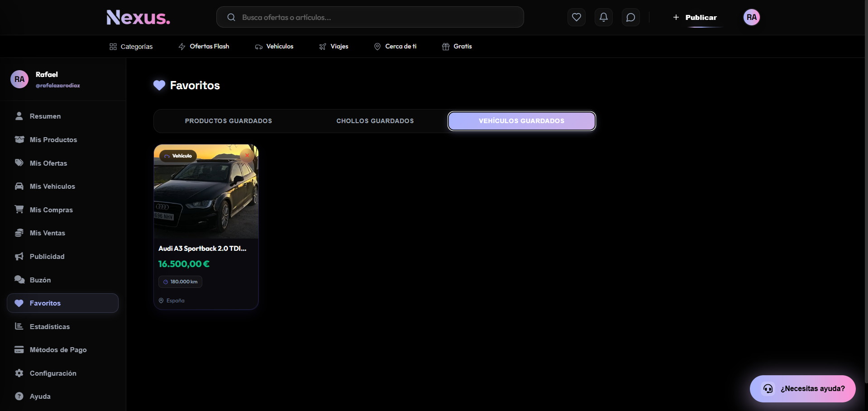Click the Nexus logo
The height and width of the screenshot is (411, 868).
coord(138,17)
